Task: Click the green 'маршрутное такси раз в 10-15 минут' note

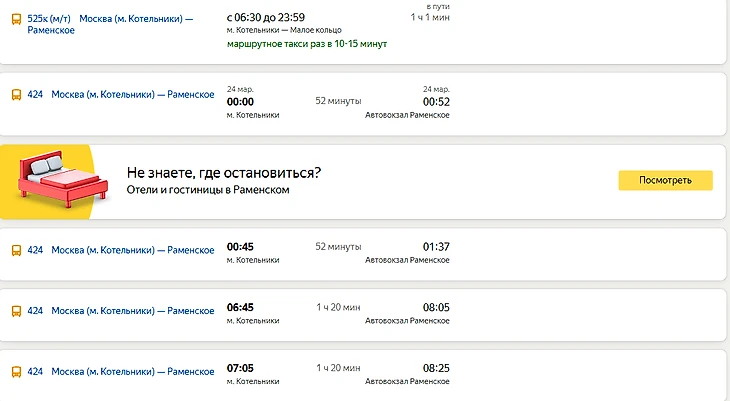Action: [306, 44]
